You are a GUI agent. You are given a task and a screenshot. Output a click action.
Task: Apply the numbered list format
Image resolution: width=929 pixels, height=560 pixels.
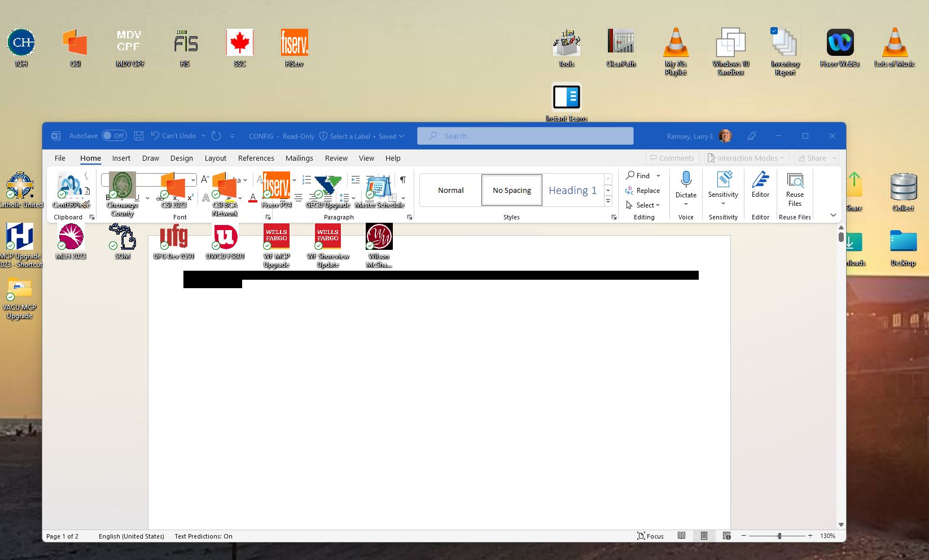[x=306, y=180]
